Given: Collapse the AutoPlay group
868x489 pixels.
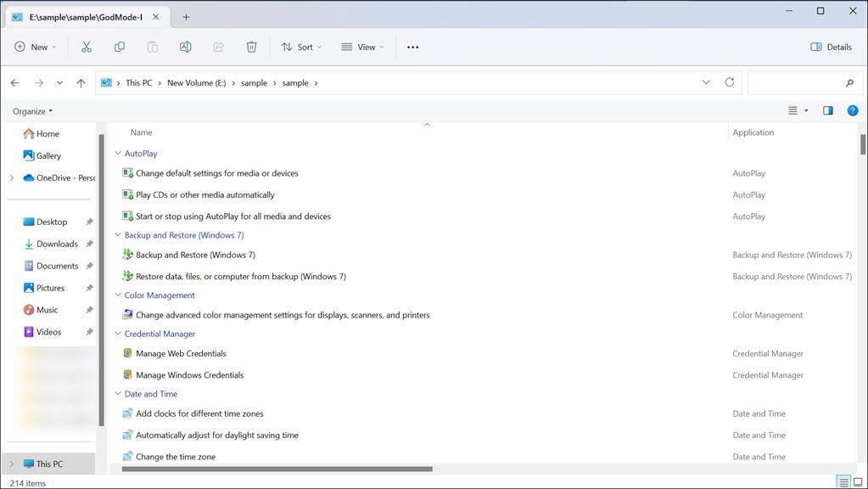Looking at the screenshot, I should pos(118,154).
